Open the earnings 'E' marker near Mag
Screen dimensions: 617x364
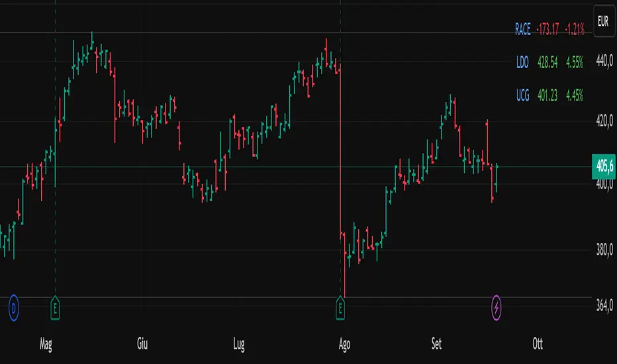55,308
